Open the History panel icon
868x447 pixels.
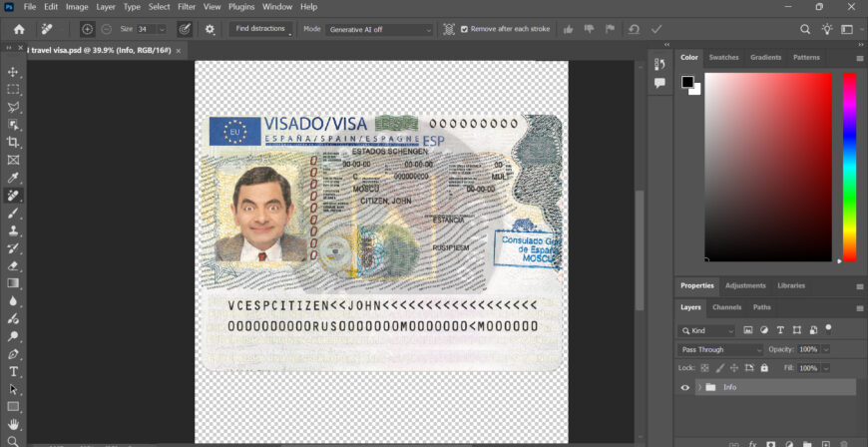(x=659, y=64)
